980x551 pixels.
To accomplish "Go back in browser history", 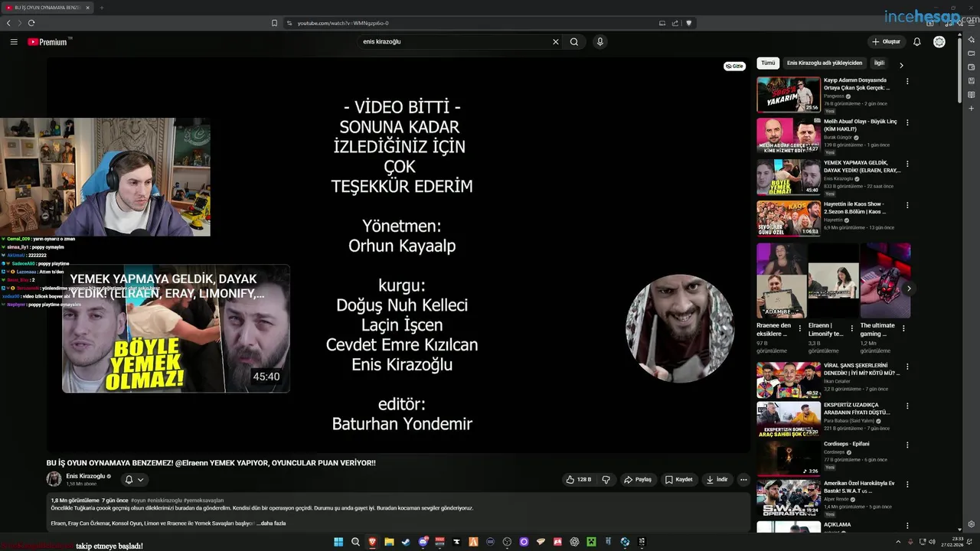I will pyautogui.click(x=8, y=23).
